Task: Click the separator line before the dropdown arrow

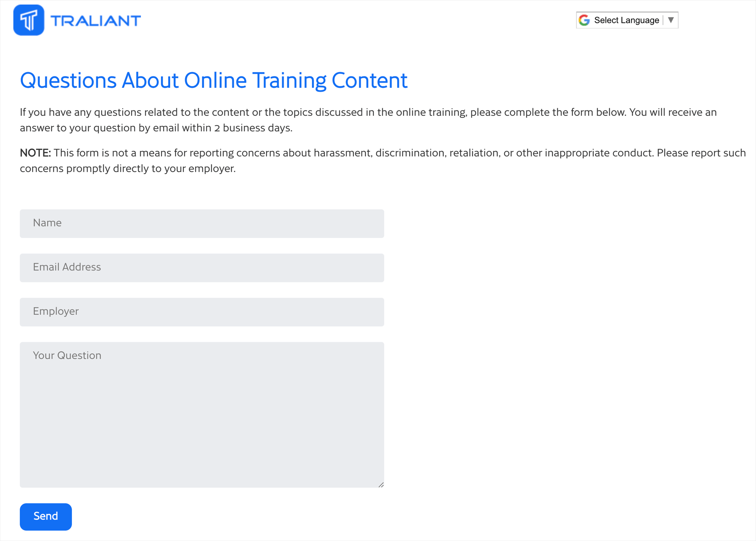Action: click(663, 20)
